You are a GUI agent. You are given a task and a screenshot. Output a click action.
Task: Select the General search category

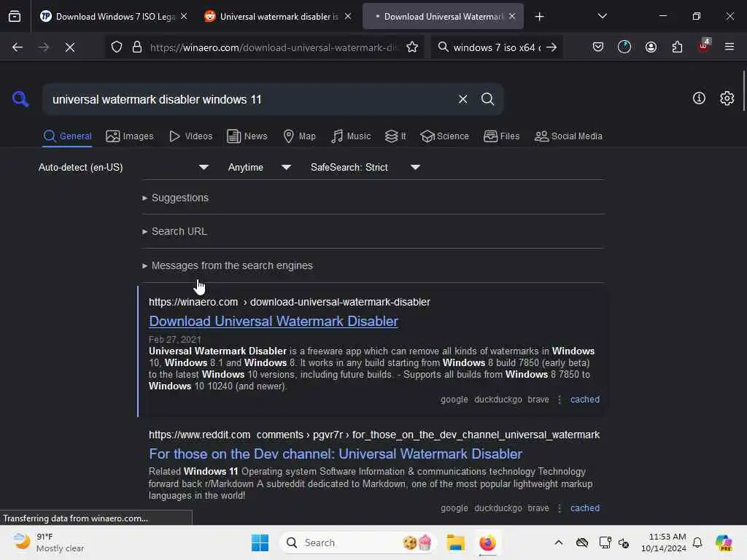tap(67, 136)
